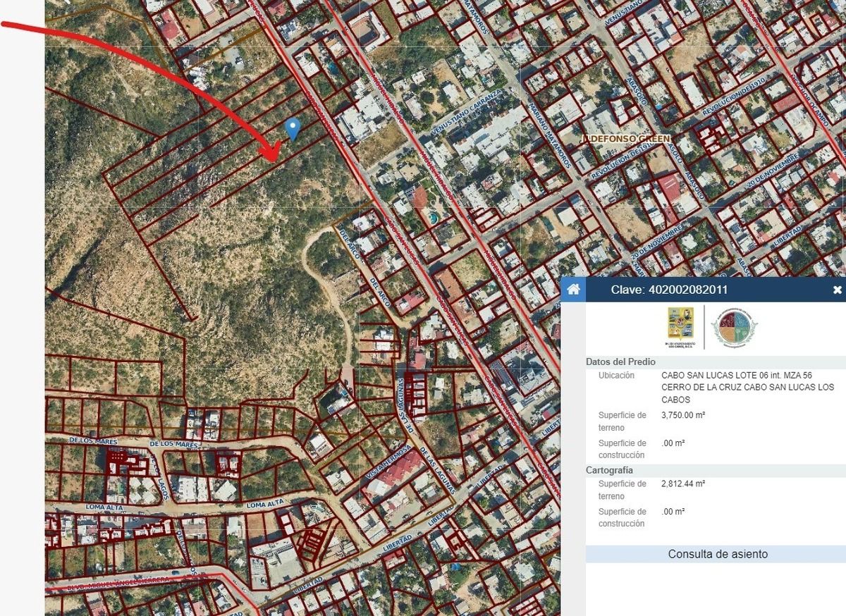
Task: Click the red arrow tip on map
Action: click(x=276, y=157)
